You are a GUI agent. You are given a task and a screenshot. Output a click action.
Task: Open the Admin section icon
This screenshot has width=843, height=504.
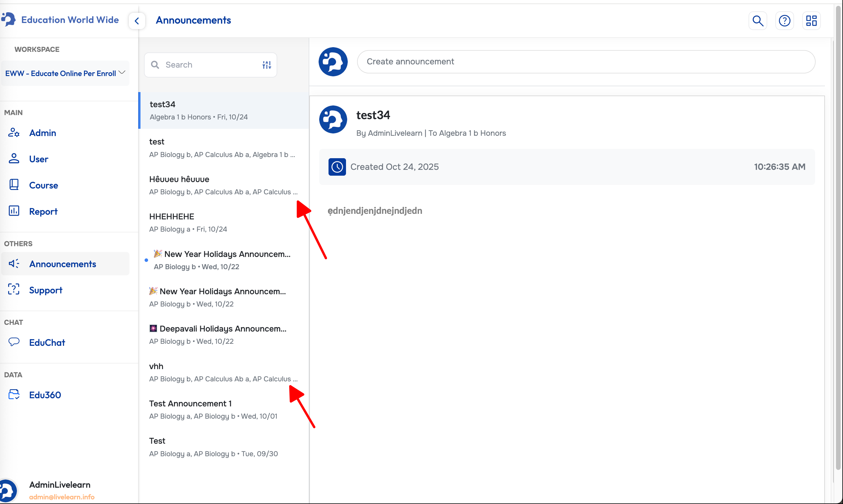14,133
